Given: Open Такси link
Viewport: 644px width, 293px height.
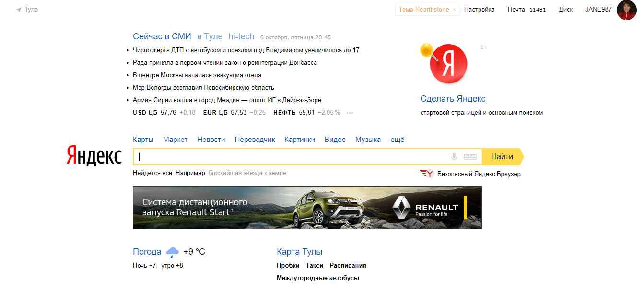Looking at the screenshot, I should coord(315,265).
